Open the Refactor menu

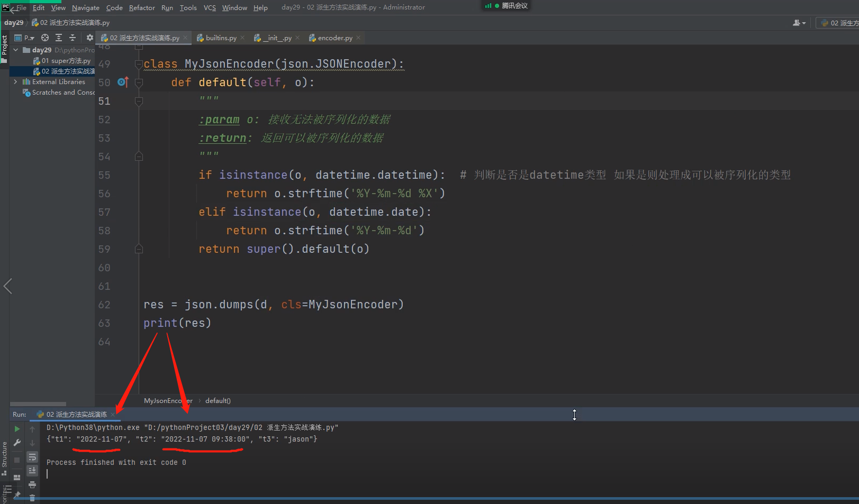point(142,7)
